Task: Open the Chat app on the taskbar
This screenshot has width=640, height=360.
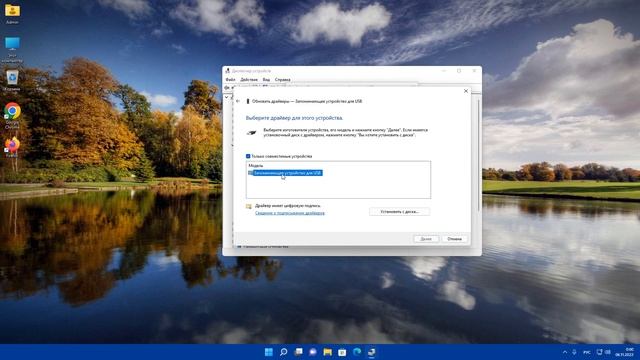Action: point(313,352)
